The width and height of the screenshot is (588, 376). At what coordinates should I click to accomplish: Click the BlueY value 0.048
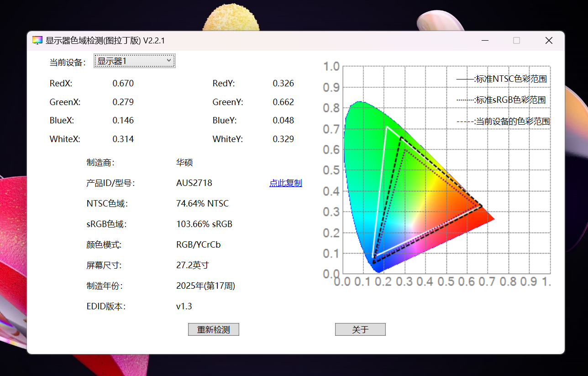[x=283, y=121]
